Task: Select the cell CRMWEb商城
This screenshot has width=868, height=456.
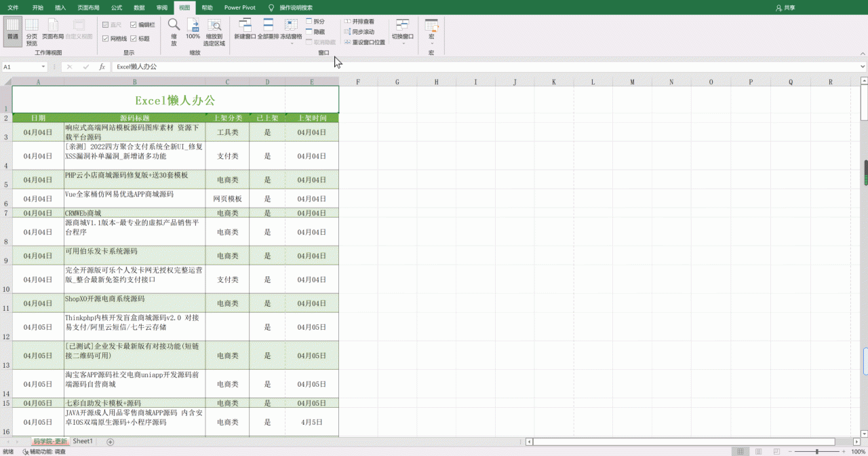Action: (135, 213)
